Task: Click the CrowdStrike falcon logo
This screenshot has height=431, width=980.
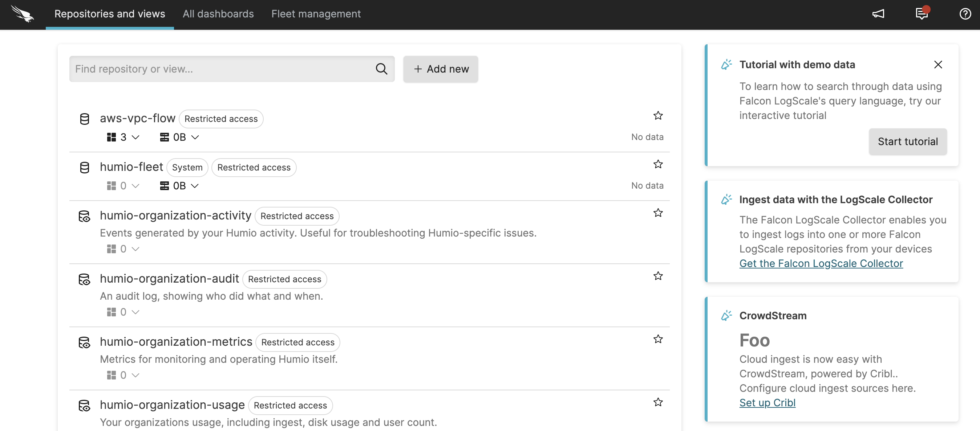Action: [x=22, y=14]
